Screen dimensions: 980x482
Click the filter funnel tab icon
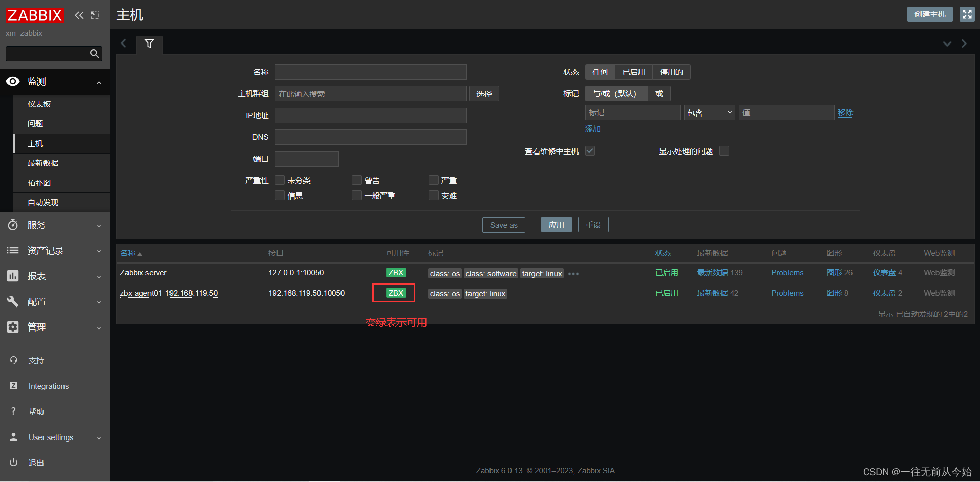[149, 44]
